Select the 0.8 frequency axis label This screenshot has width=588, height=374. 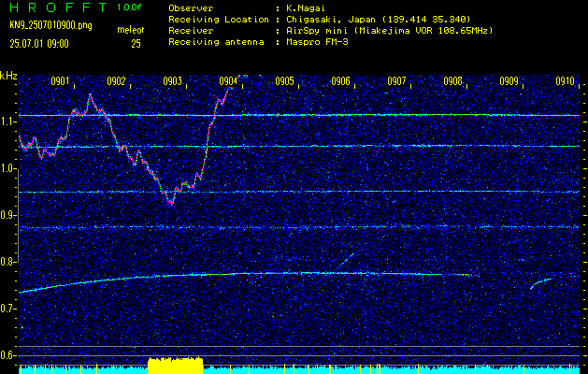7,262
